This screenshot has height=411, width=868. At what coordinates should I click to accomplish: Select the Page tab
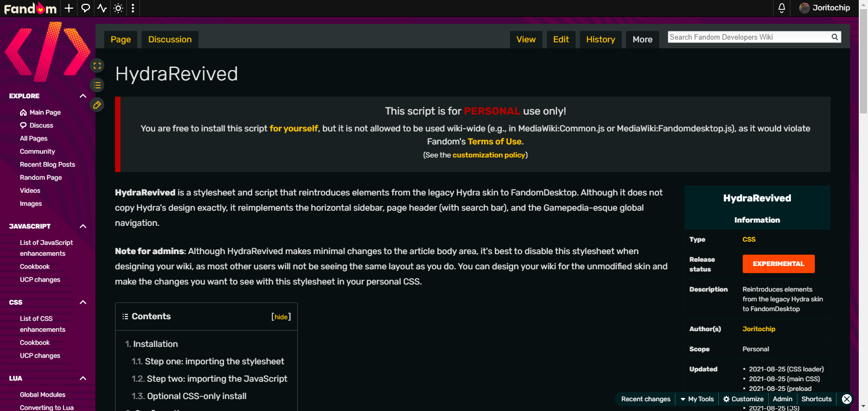tap(120, 40)
